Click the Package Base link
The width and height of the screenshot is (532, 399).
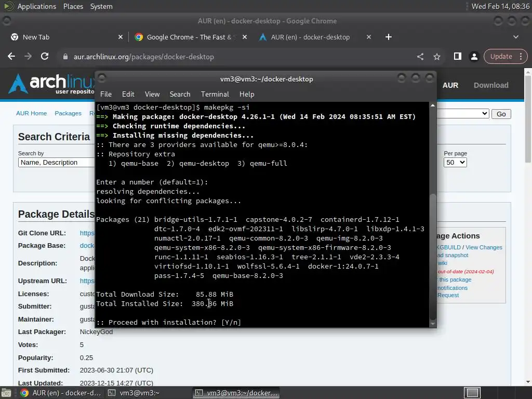pyautogui.click(x=87, y=245)
